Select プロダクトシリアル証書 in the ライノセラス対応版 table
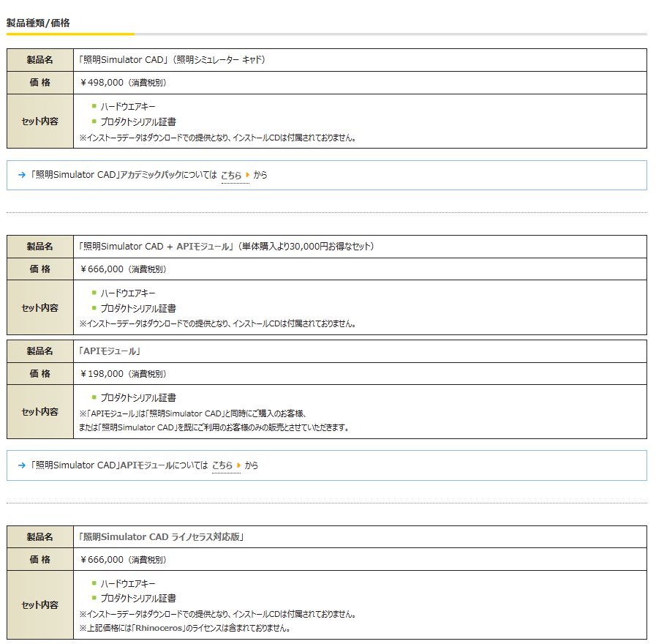Image resolution: width=656 pixels, height=644 pixels. click(x=138, y=599)
